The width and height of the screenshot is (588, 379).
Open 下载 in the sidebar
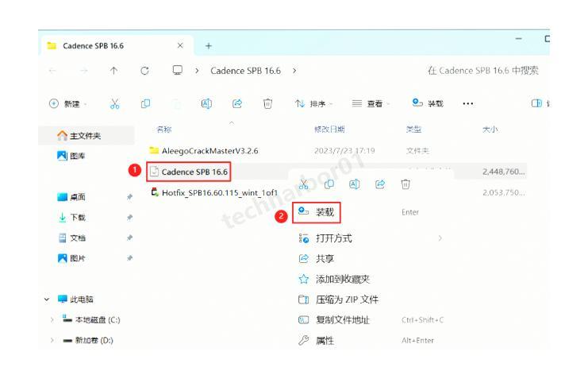(71, 218)
